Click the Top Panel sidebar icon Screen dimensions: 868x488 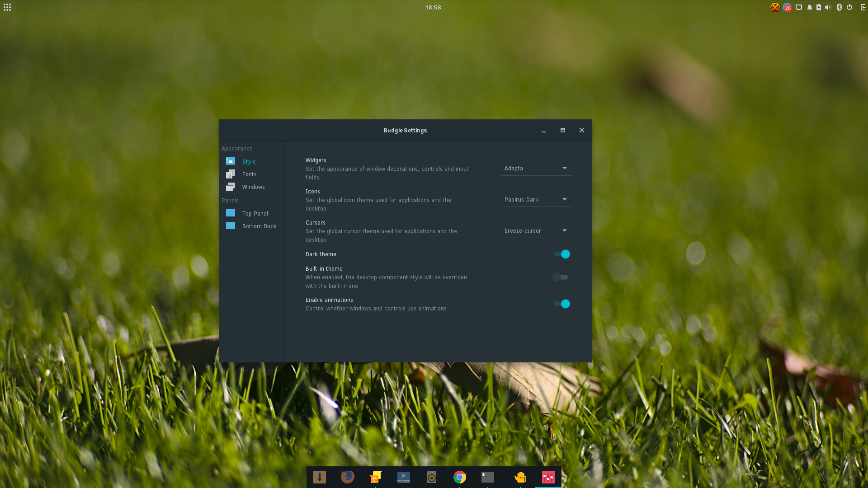coord(231,213)
